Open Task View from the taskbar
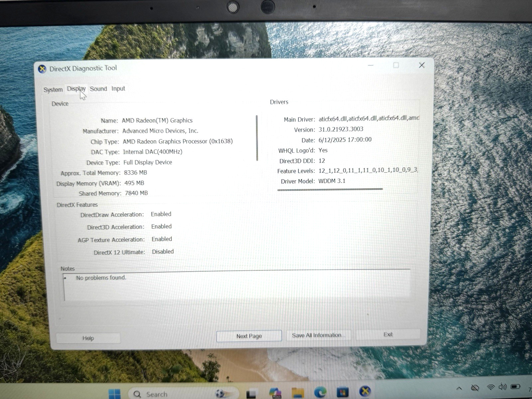This screenshot has height=399, width=532. [251, 393]
